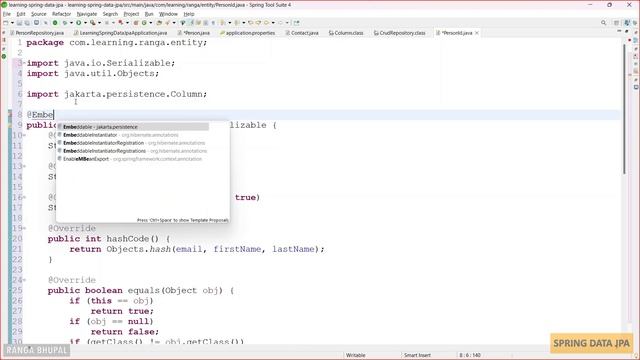Viewport: 640px width, 360px height.
Task: Open the Run menu
Action: coord(149,14)
